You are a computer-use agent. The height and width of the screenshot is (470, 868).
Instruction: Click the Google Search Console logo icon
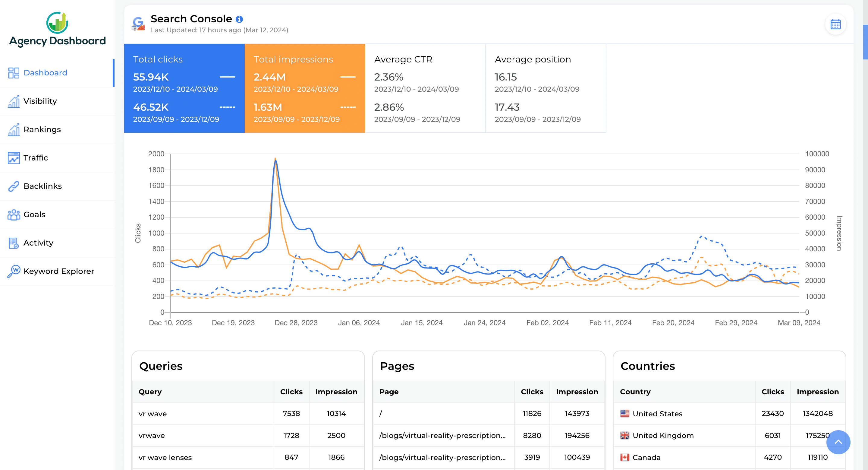tap(138, 24)
